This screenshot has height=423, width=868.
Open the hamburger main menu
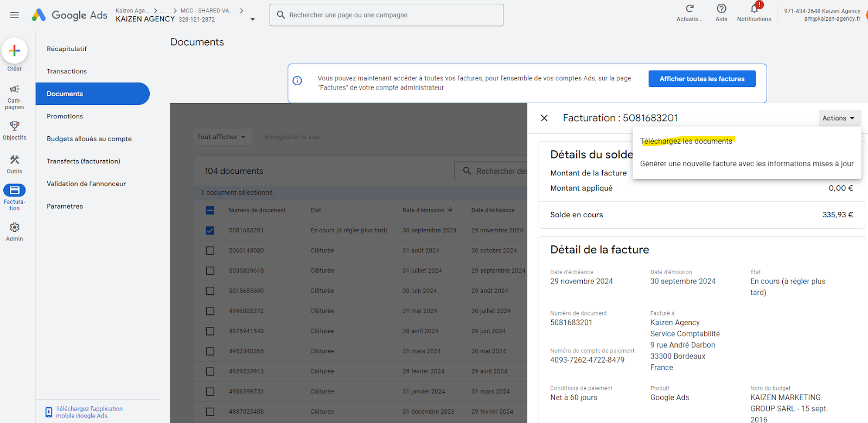click(15, 15)
